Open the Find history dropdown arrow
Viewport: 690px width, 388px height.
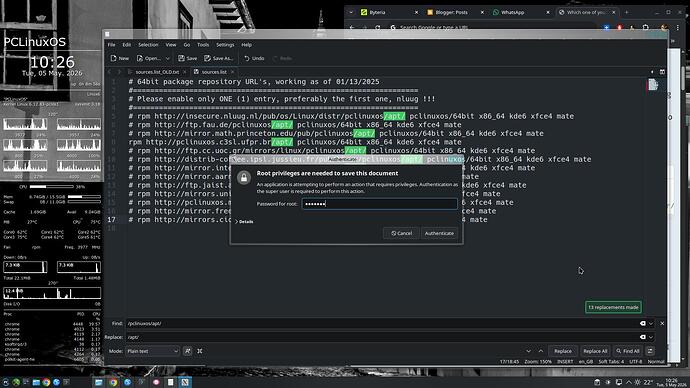pyautogui.click(x=651, y=323)
